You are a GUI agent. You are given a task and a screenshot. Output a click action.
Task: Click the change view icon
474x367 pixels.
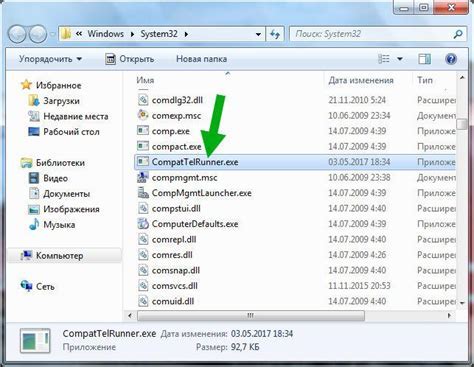(x=384, y=59)
